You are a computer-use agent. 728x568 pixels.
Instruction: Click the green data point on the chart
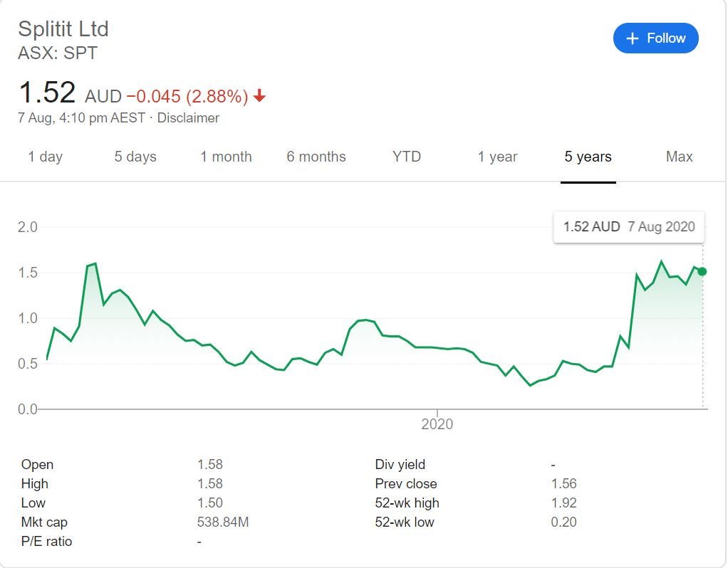tap(702, 271)
